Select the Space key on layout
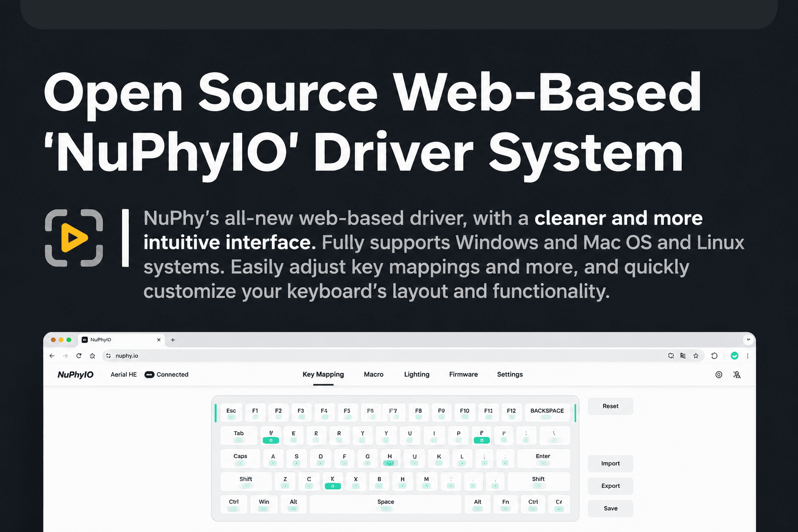The height and width of the screenshot is (532, 798). point(385,504)
